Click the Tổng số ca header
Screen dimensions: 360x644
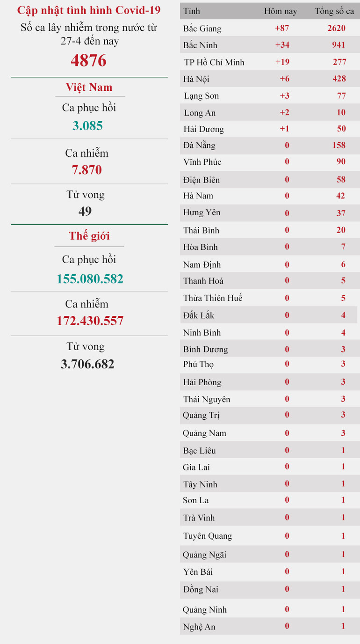(x=334, y=11)
